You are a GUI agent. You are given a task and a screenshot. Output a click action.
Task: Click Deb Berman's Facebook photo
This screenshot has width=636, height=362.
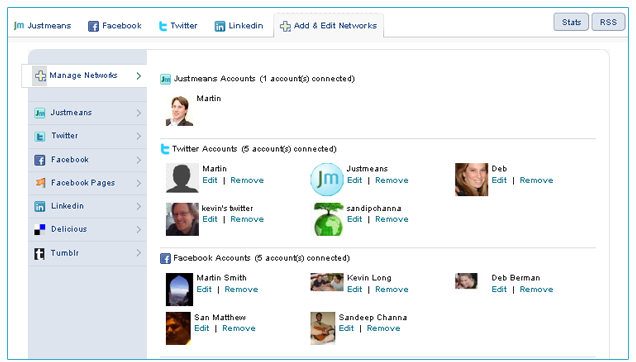[x=466, y=281]
